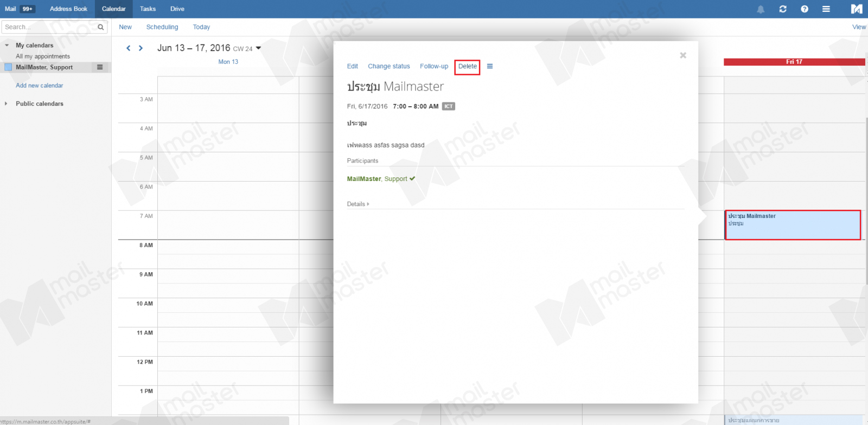The height and width of the screenshot is (425, 868).
Task: Click Follow-up link
Action: 434,66
